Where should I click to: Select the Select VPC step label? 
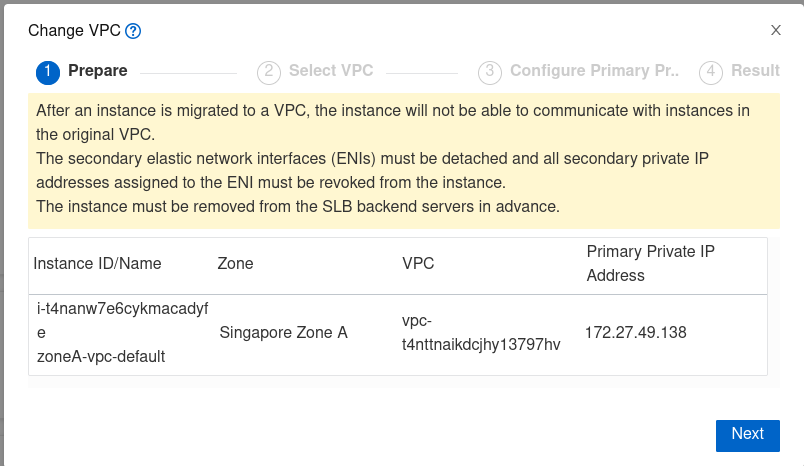click(x=331, y=71)
